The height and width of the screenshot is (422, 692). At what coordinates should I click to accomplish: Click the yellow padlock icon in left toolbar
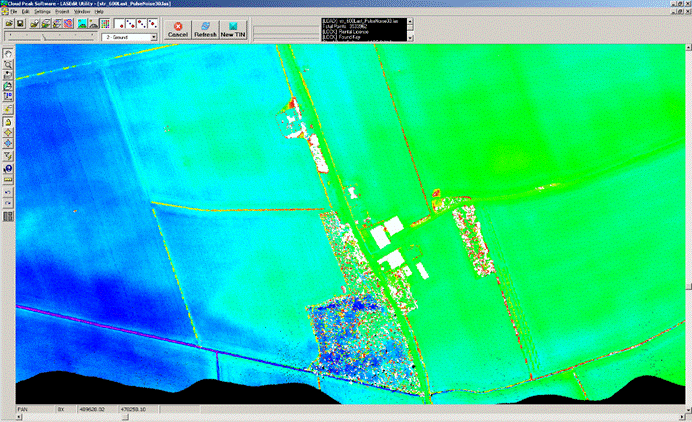8,120
